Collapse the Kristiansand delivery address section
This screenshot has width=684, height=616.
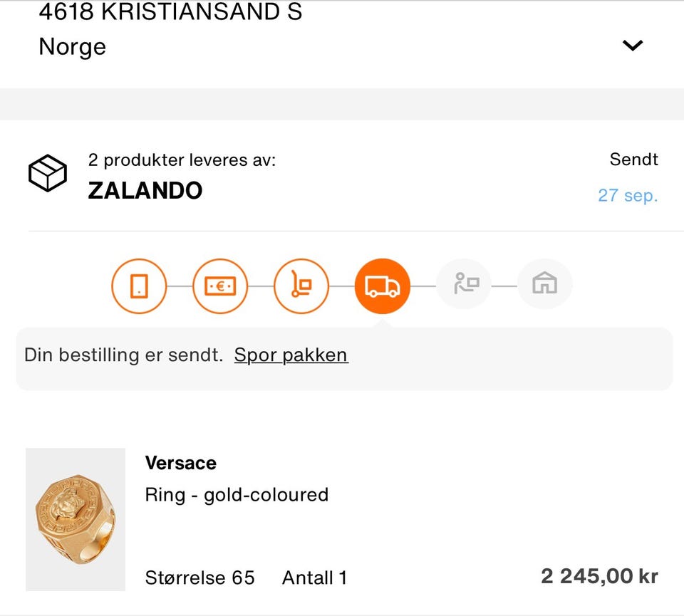tap(632, 45)
